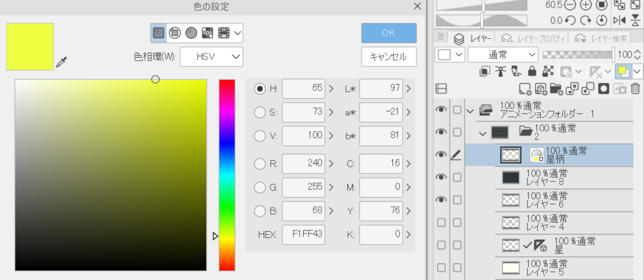The height and width of the screenshot is (280, 644).
Task: Click the trash icon to delete layer
Action: tap(635, 89)
